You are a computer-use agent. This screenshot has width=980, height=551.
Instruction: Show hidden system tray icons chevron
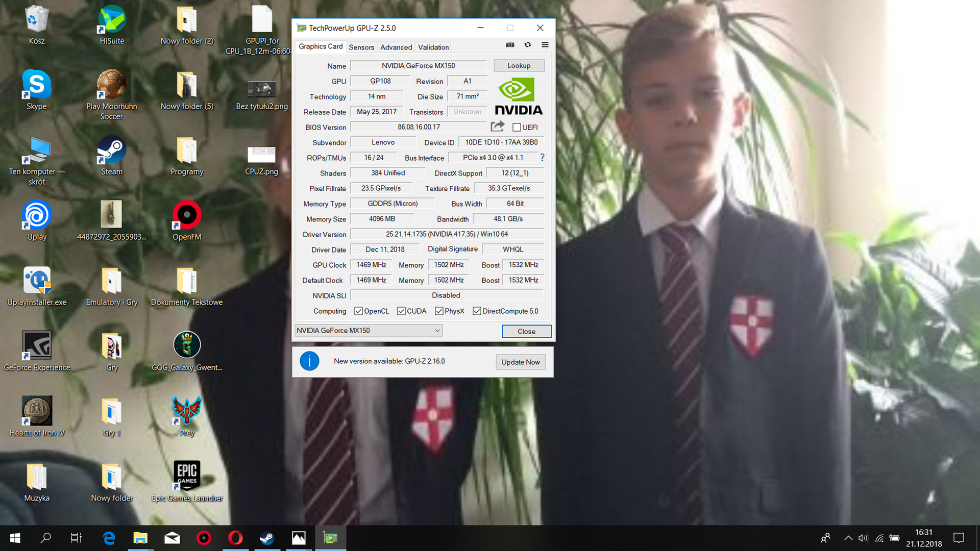848,538
